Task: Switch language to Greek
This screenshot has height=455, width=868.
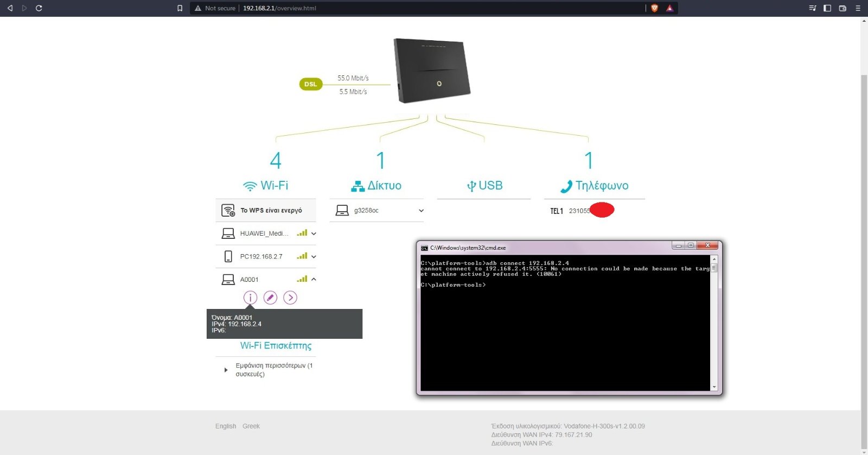Action: [x=251, y=426]
